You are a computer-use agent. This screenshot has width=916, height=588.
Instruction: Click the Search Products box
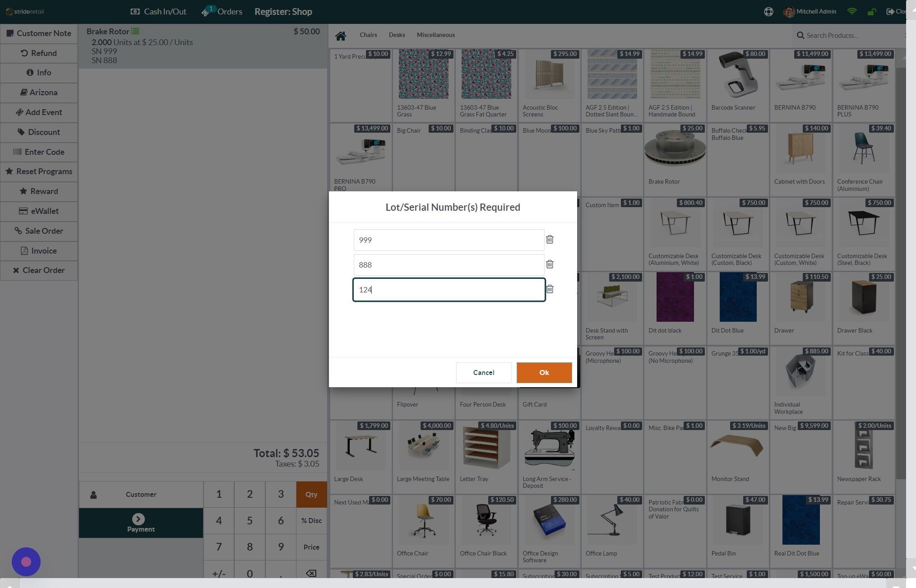click(x=851, y=35)
